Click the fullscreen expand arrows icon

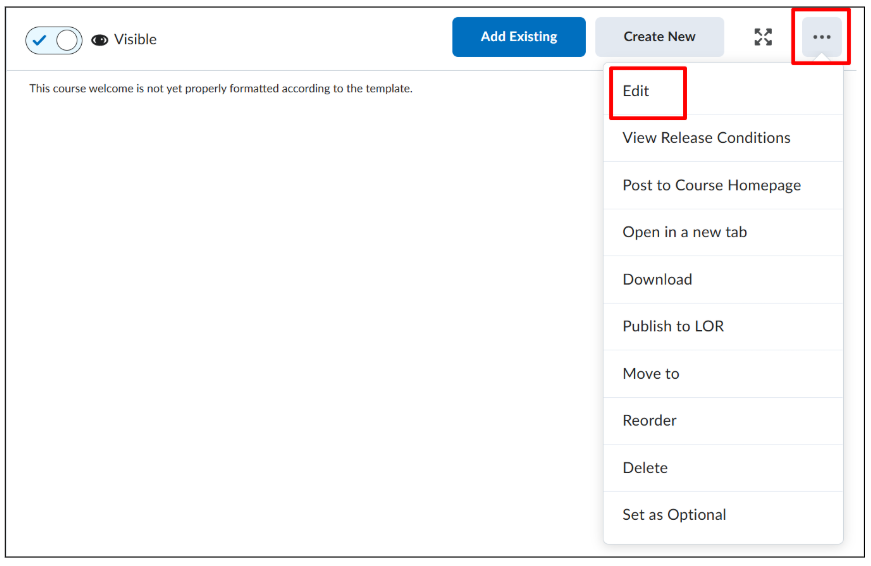(x=763, y=37)
